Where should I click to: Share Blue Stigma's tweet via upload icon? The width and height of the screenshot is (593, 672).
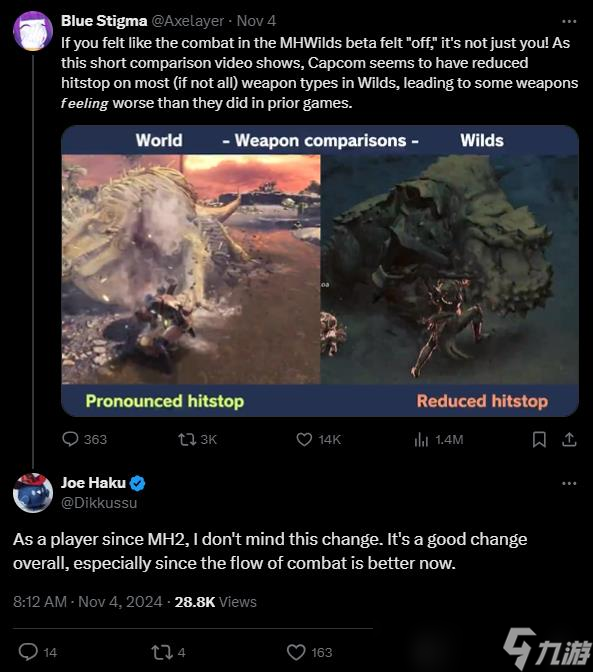569,439
